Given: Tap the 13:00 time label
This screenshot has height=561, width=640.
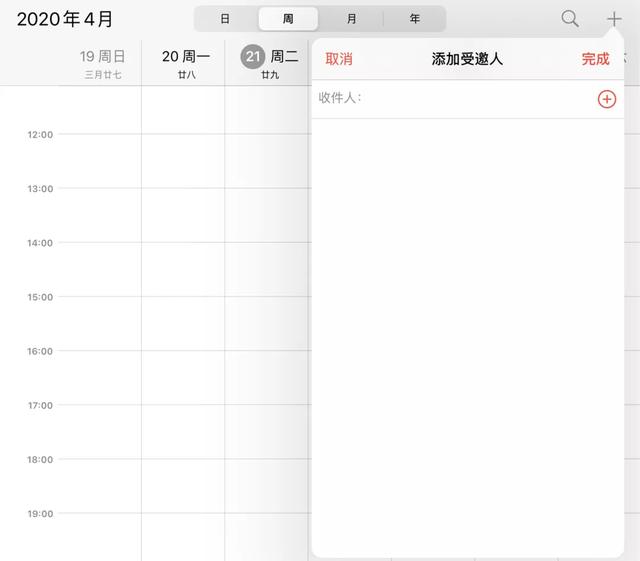Looking at the screenshot, I should (40, 189).
